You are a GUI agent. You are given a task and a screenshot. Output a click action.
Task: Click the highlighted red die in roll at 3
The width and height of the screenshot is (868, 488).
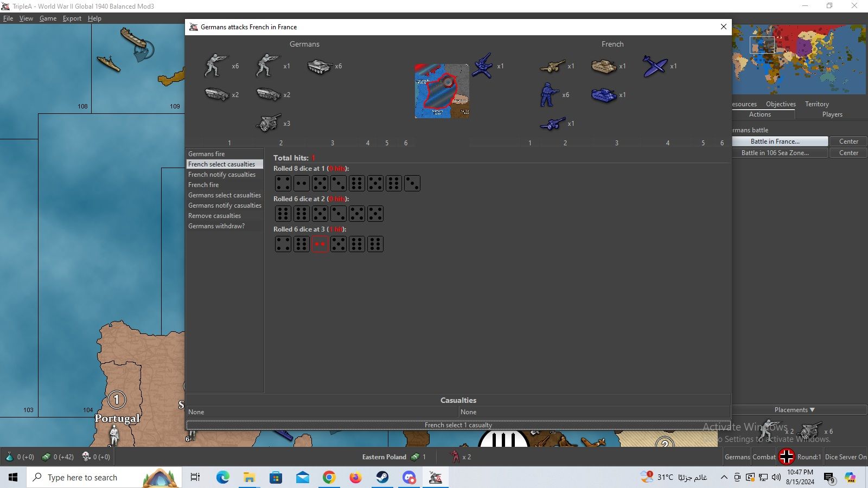click(x=320, y=244)
